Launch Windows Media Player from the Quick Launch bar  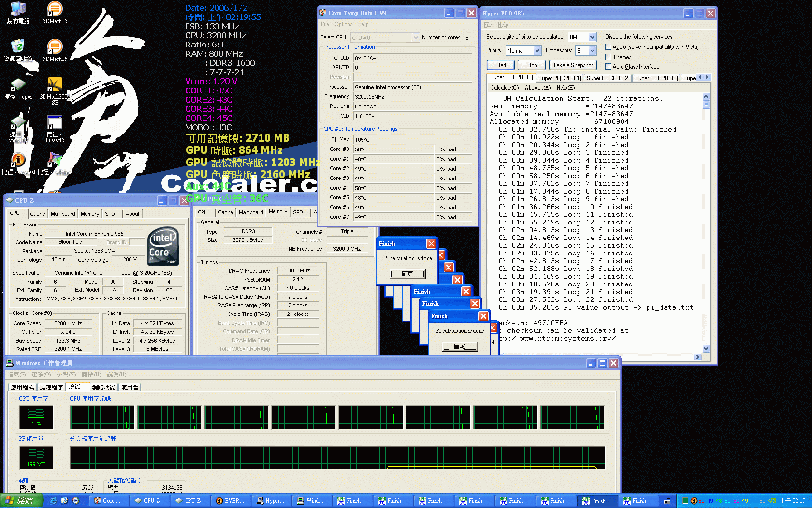click(x=76, y=501)
